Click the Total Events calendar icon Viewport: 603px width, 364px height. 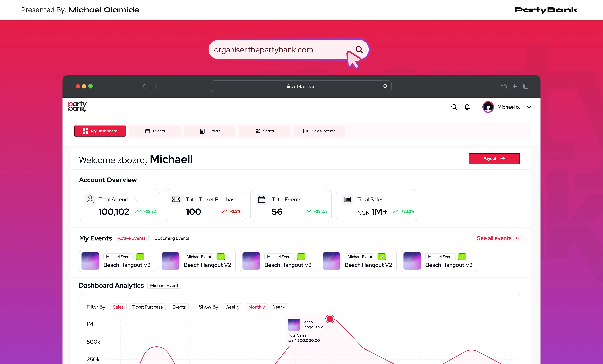tap(262, 199)
